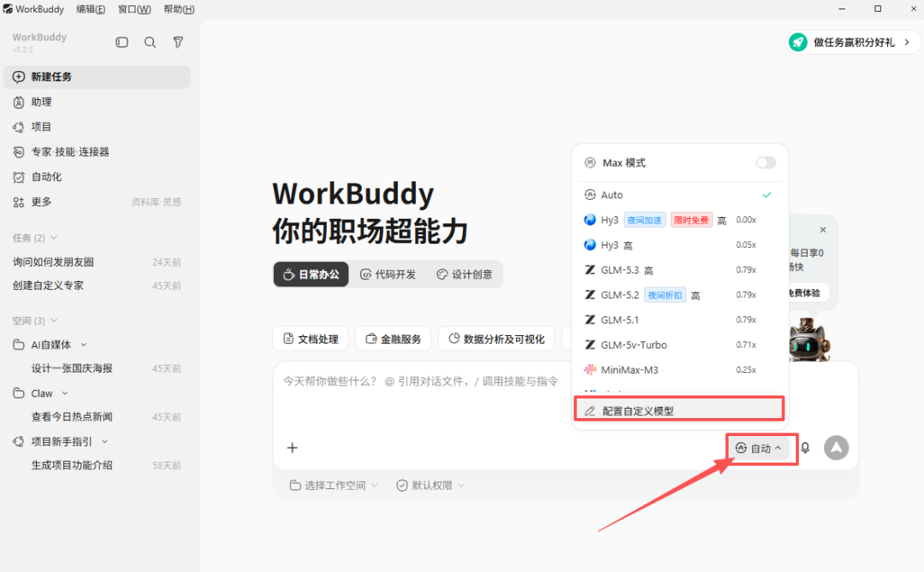924x572 pixels.
Task: Click the filter funnel icon
Action: click(178, 43)
